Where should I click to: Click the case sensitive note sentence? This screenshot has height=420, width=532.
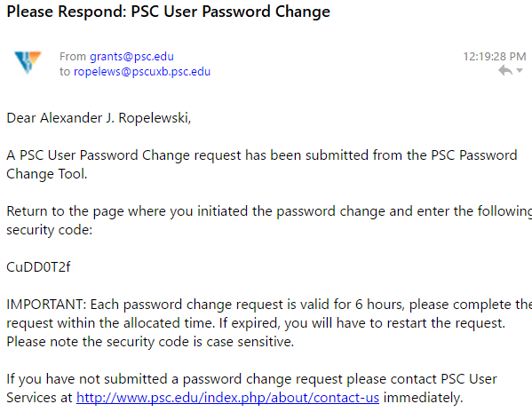click(150, 342)
